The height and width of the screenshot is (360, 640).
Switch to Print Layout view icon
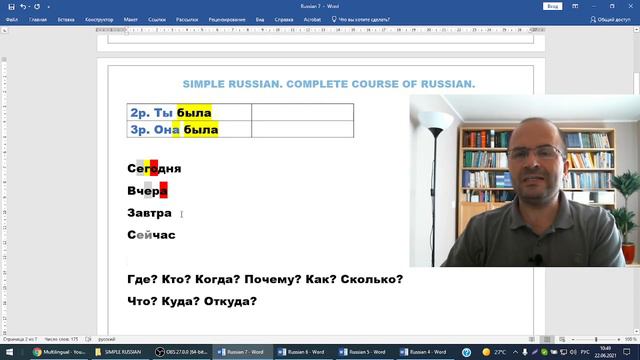click(547, 339)
